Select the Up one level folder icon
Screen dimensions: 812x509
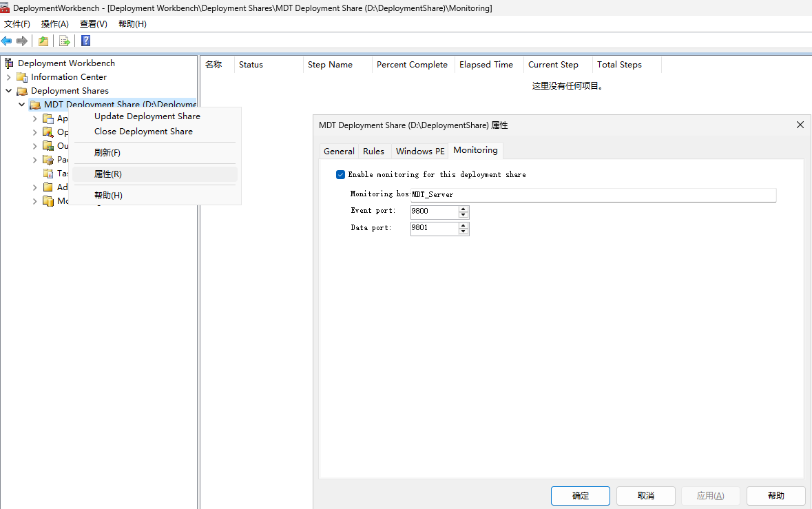pos(43,41)
